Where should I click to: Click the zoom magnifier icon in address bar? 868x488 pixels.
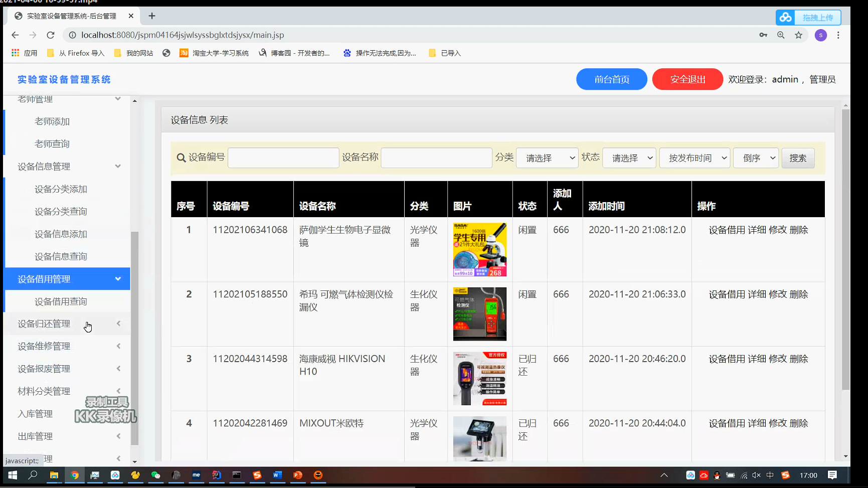pyautogui.click(x=781, y=35)
